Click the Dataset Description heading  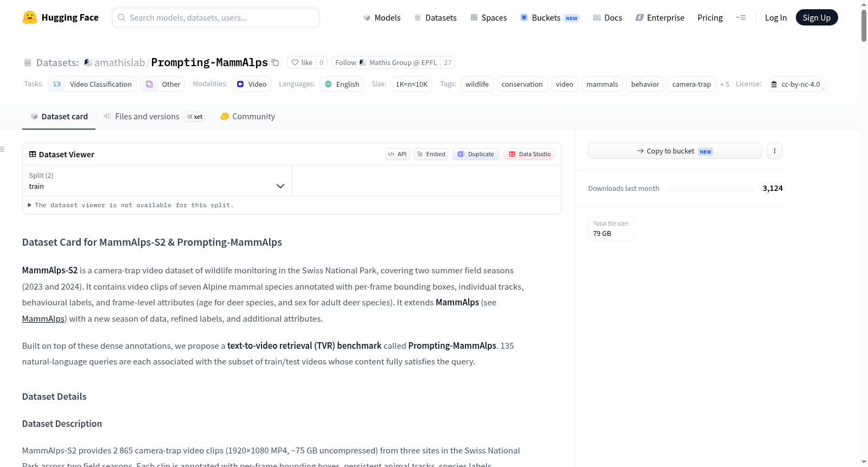tap(62, 424)
